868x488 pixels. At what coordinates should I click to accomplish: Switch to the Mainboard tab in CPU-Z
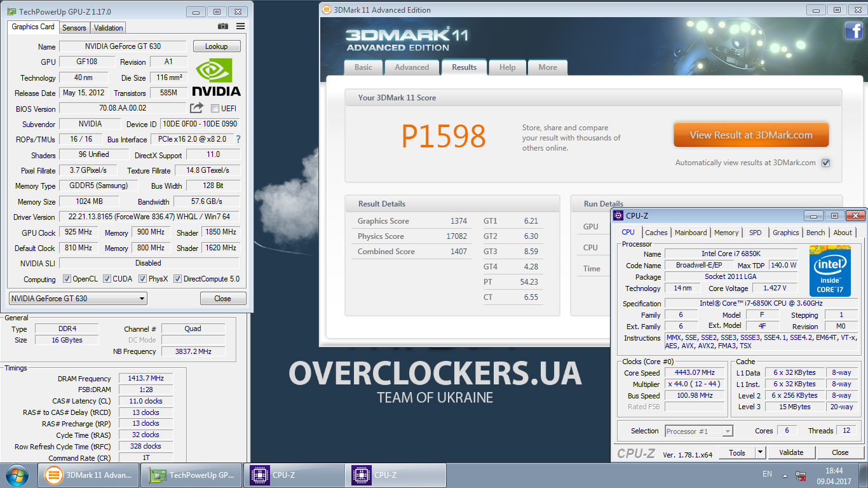coord(691,233)
